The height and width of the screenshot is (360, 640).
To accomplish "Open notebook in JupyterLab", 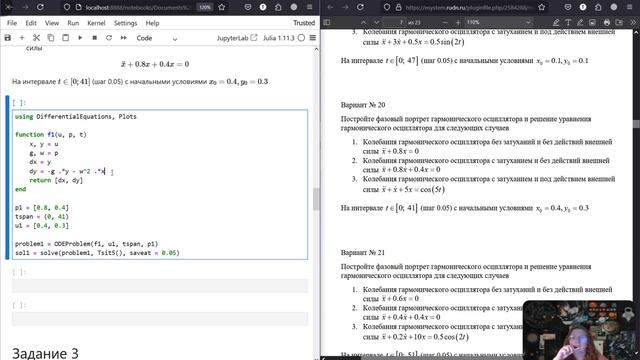I will [237, 38].
